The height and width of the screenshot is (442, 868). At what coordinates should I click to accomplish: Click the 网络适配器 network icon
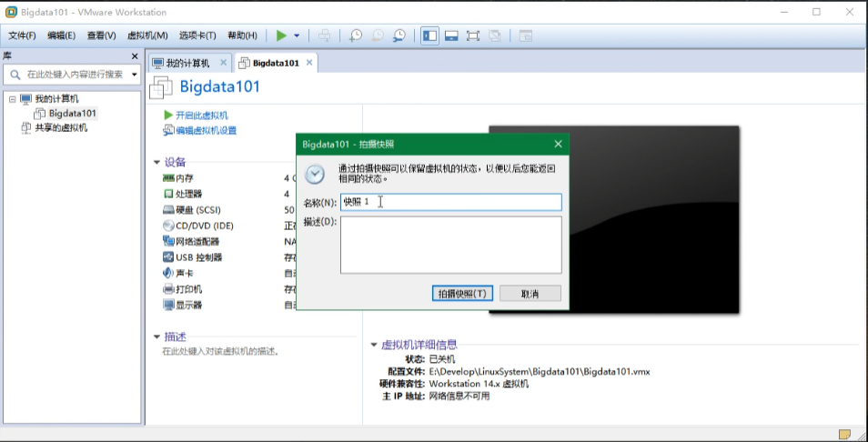click(168, 242)
